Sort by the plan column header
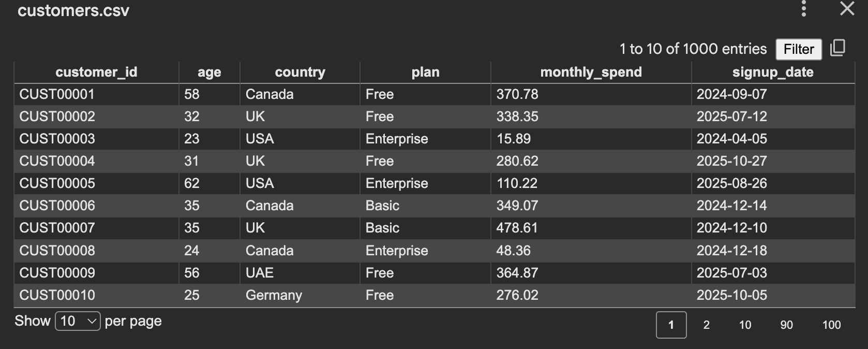Screen dimensions: 868x349 (x=425, y=72)
